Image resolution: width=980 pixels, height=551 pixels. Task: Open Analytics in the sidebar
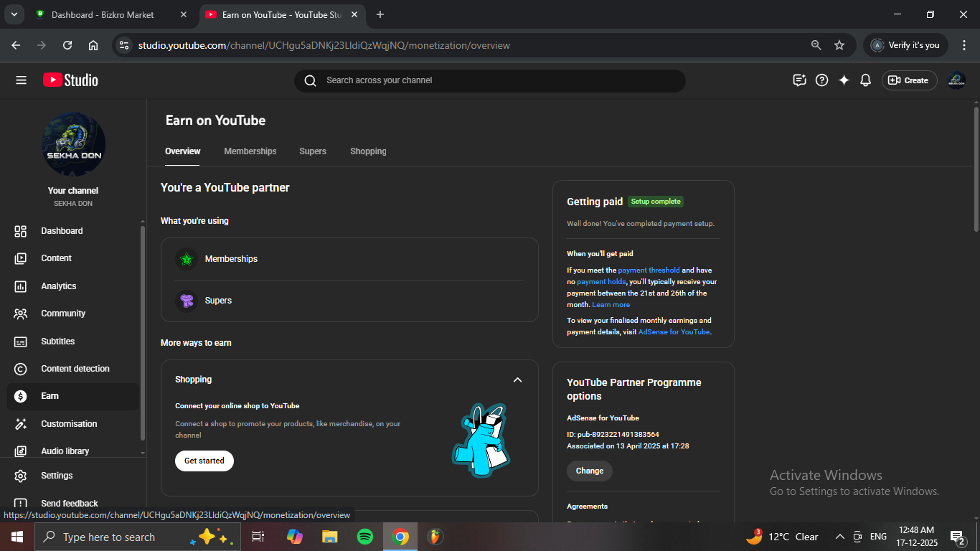click(59, 286)
